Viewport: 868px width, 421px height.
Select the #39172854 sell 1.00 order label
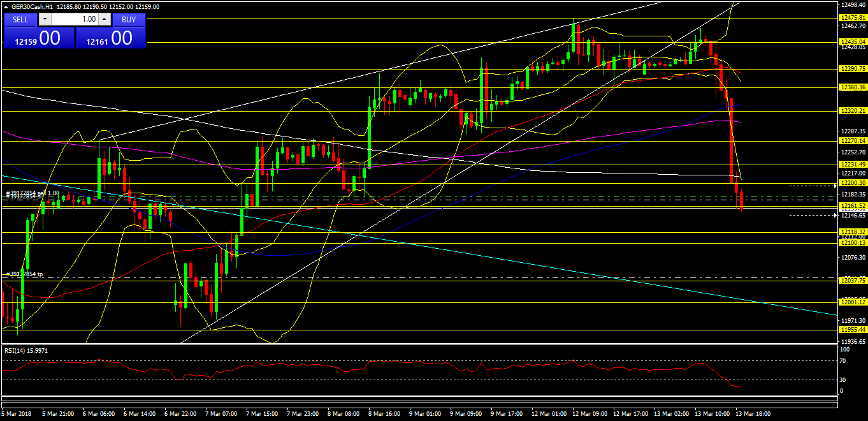point(32,193)
